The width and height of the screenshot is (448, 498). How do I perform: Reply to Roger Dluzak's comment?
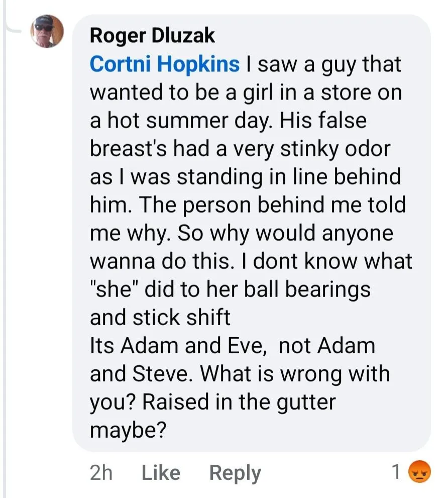(x=235, y=473)
